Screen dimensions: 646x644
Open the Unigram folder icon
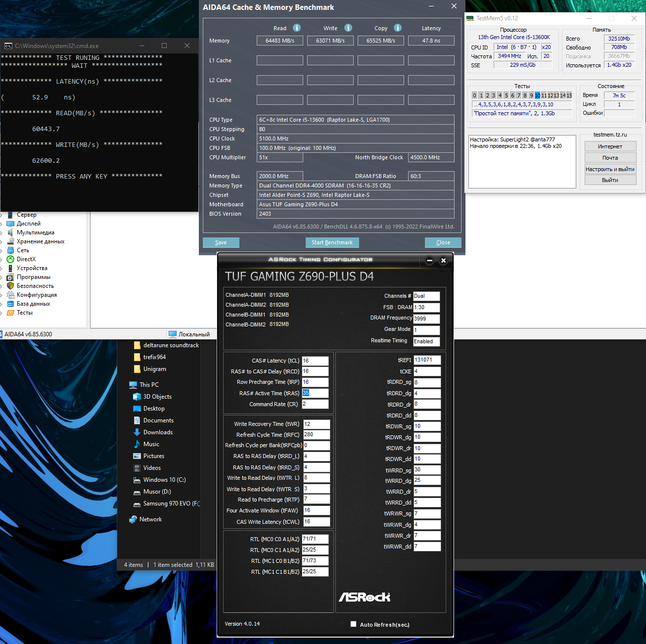[137, 369]
